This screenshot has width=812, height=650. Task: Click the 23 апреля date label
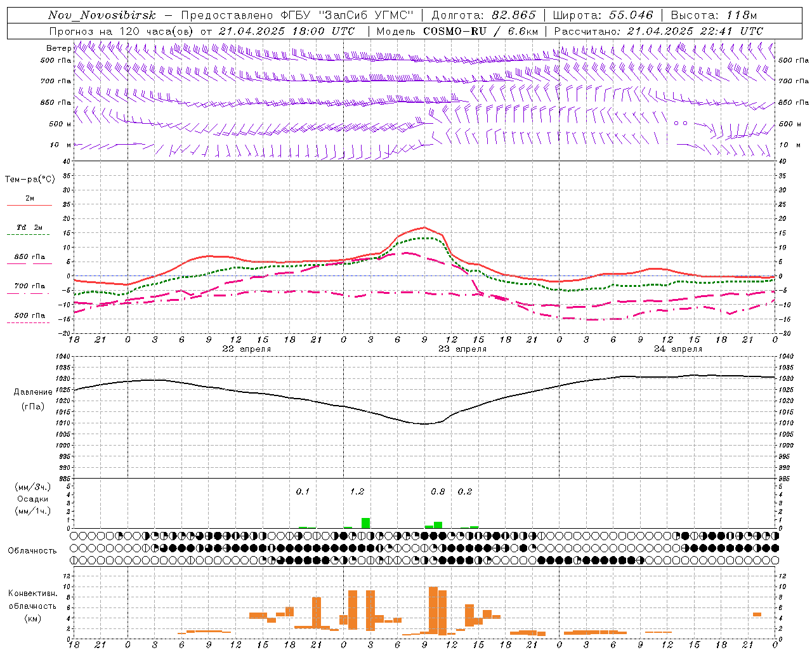(462, 349)
